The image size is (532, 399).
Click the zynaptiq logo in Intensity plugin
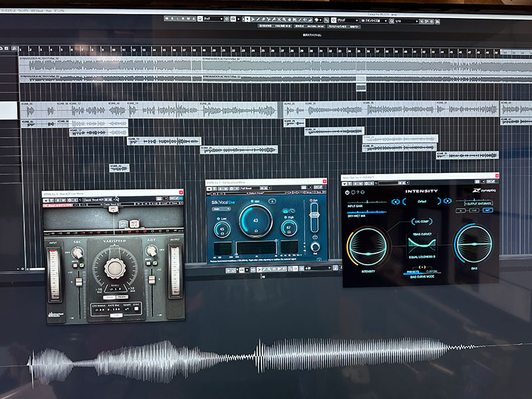point(484,191)
